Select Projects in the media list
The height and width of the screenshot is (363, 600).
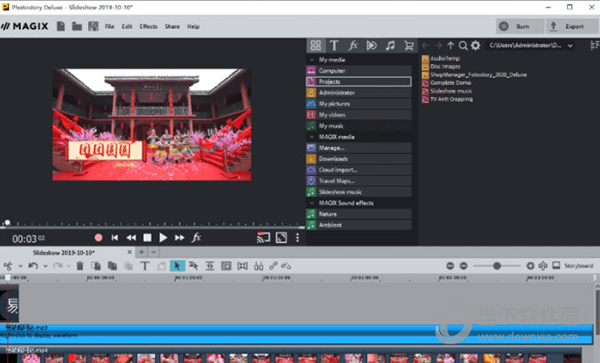click(x=359, y=81)
